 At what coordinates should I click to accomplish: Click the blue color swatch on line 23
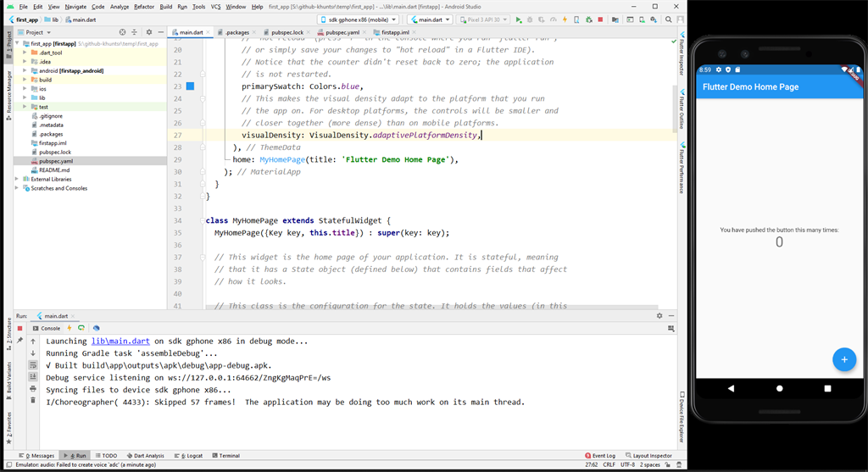coord(190,86)
